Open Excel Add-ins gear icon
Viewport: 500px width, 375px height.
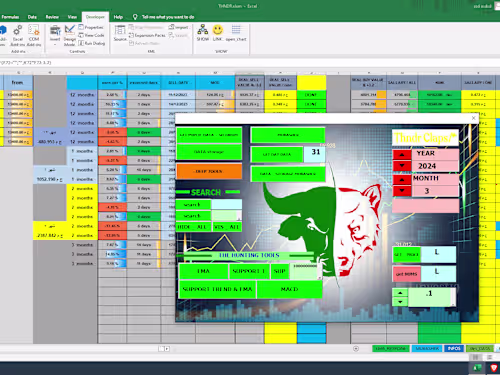(x=17, y=31)
